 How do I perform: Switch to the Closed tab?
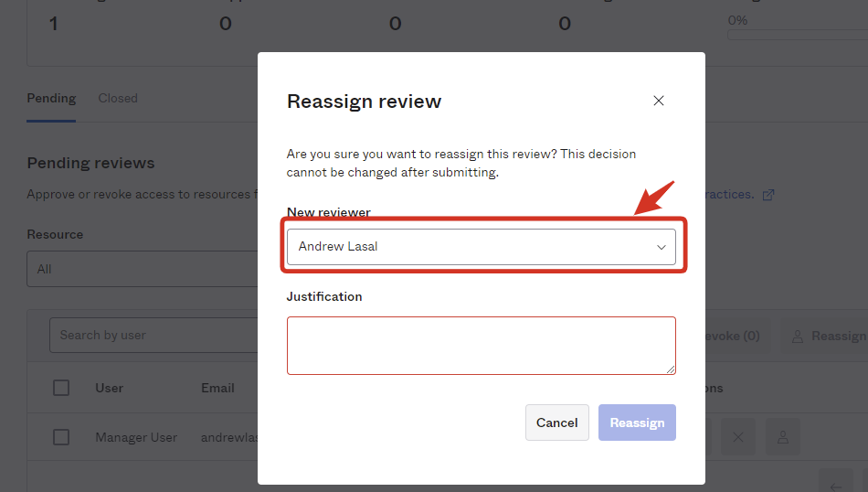[x=118, y=98]
